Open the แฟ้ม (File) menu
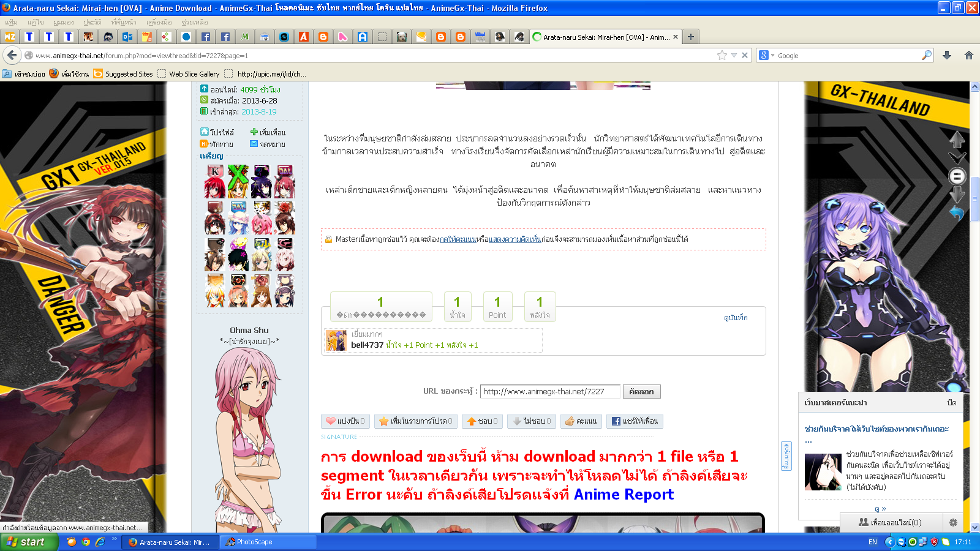 (11, 22)
